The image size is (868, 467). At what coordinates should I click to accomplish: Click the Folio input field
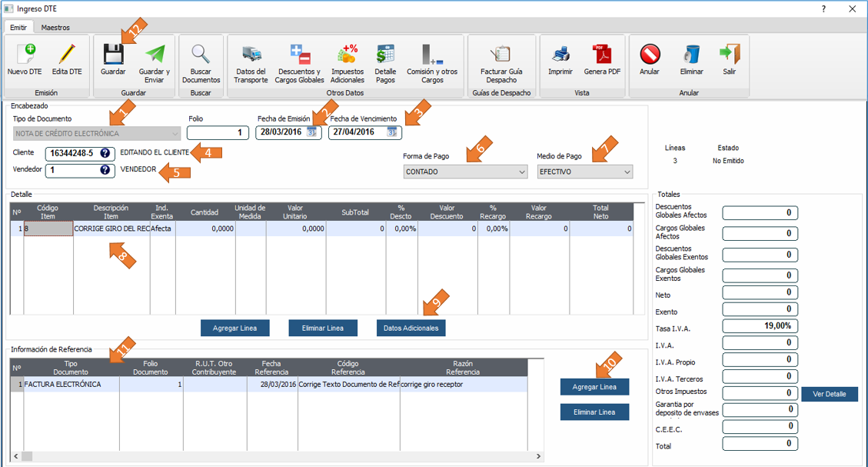218,132
